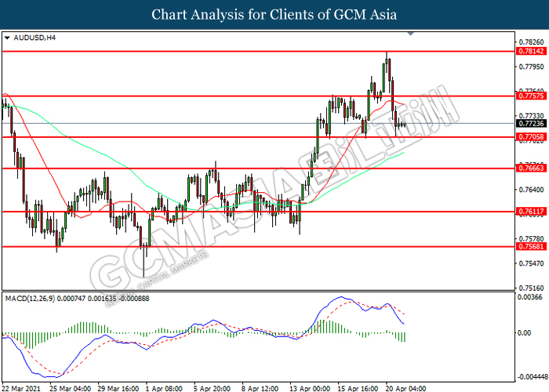Click the 0.75780 price scale value
This screenshot has height=392, width=549.
click(x=531, y=238)
